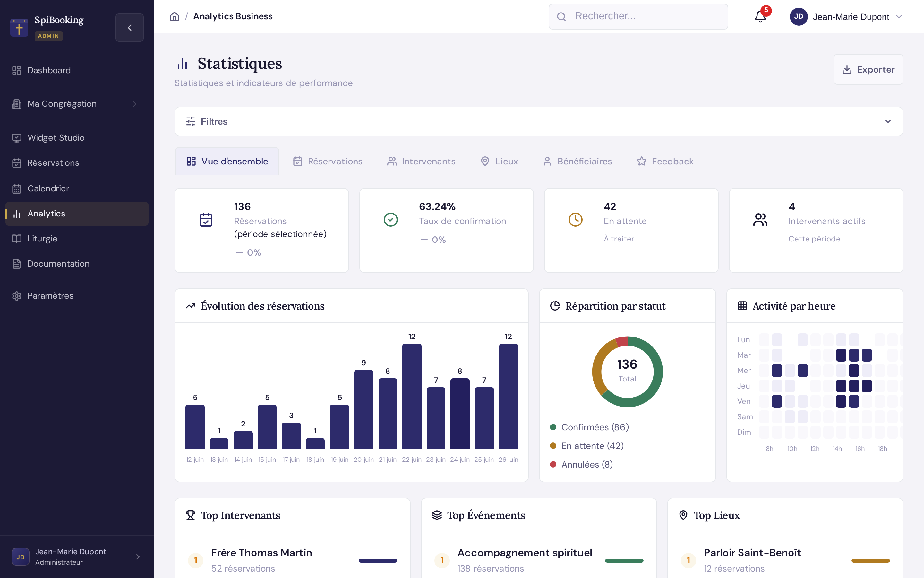
Task: Open the Jean-Marie Dupont user dropdown
Action: (x=846, y=16)
